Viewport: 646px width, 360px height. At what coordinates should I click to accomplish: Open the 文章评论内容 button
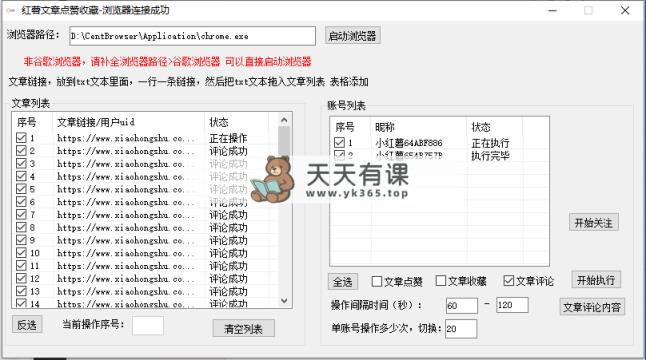pos(592,307)
